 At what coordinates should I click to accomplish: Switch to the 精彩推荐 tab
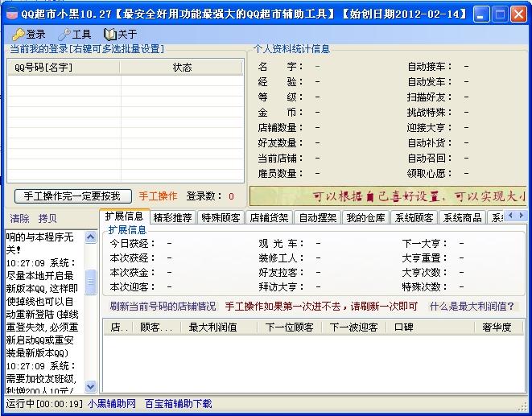[173, 217]
